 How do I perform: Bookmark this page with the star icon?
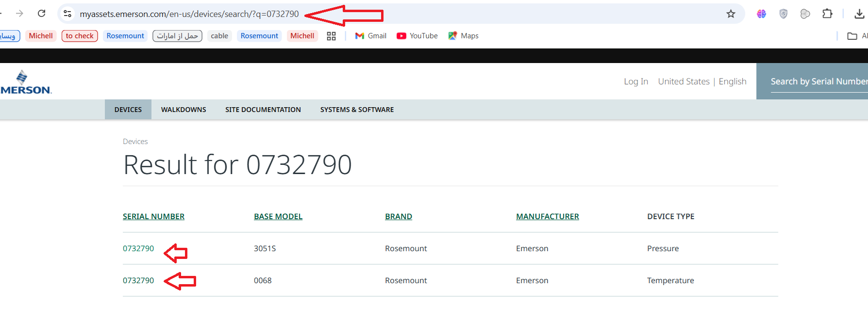731,14
